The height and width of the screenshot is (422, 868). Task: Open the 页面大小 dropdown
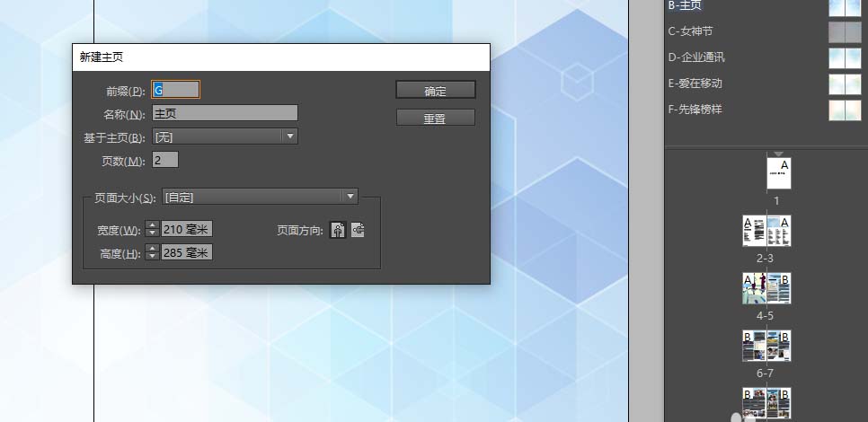(261, 197)
